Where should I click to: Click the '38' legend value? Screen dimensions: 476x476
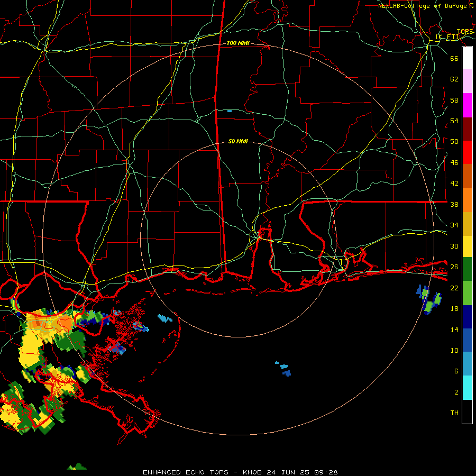click(x=454, y=204)
